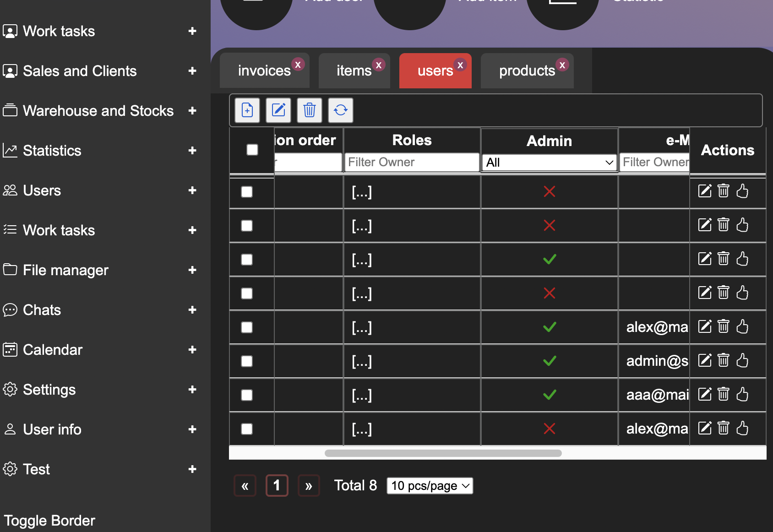Click Roles value in first row
This screenshot has width=773, height=532.
[362, 192]
